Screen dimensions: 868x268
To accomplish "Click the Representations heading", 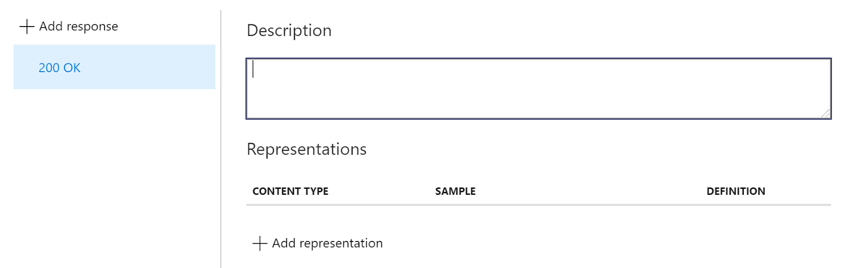I will tap(307, 150).
